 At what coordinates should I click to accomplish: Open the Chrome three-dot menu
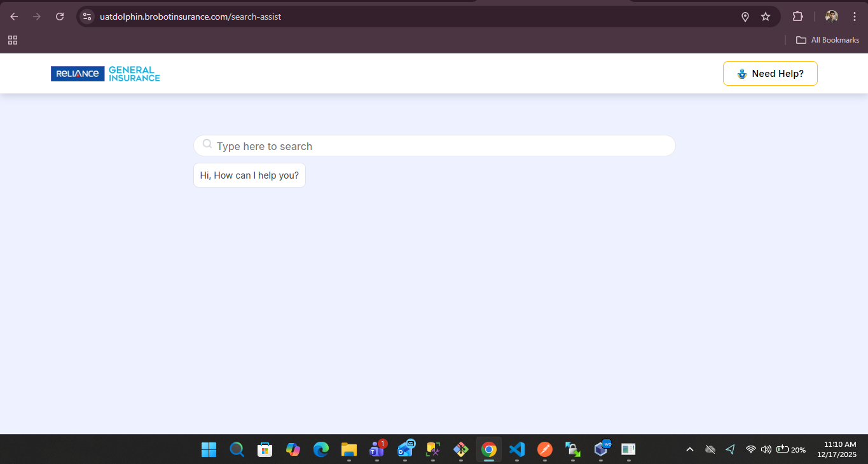coord(855,17)
